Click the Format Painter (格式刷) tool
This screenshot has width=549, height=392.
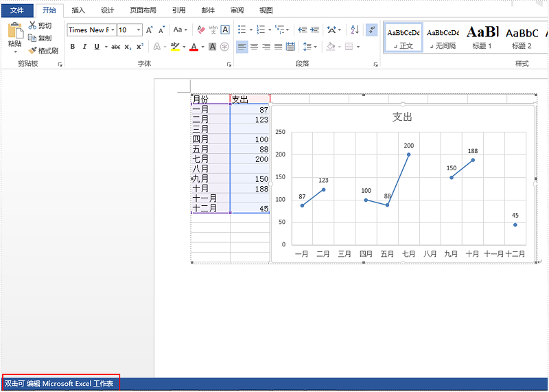(43, 51)
